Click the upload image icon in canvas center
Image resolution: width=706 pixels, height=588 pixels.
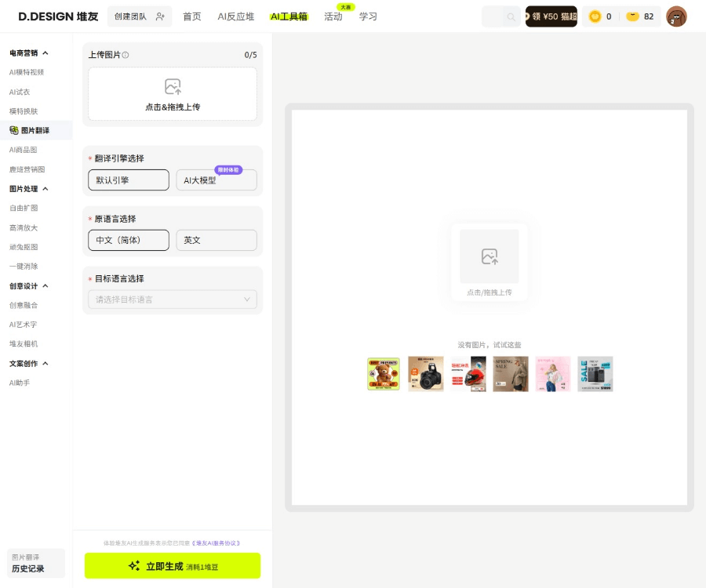[489, 256]
